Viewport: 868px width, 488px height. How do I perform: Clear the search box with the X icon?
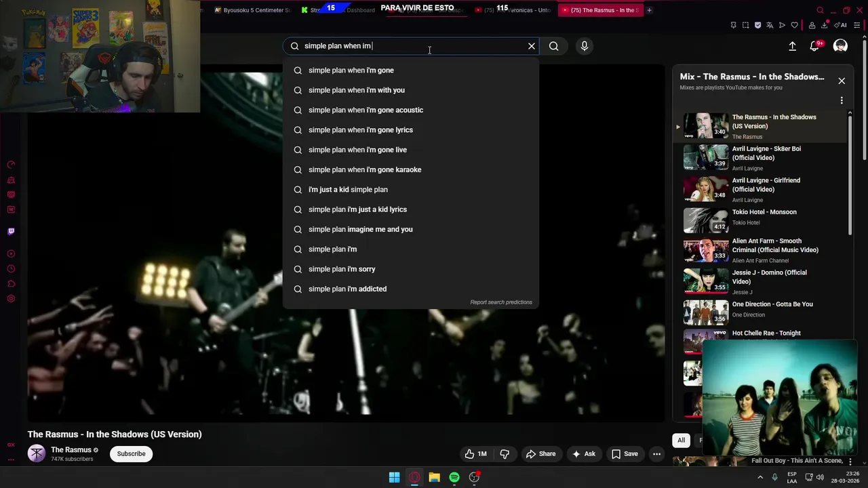click(532, 46)
